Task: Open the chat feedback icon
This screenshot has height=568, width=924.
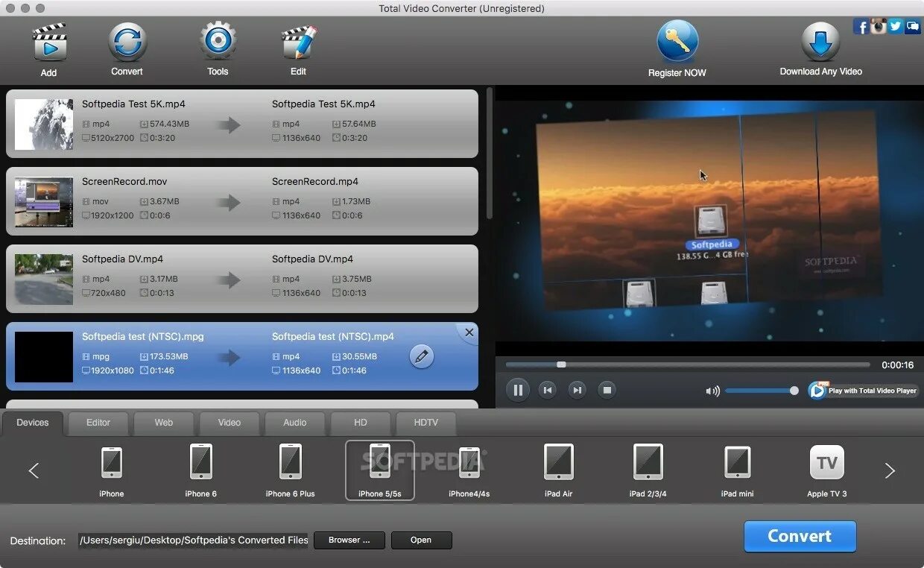Action: [913, 26]
